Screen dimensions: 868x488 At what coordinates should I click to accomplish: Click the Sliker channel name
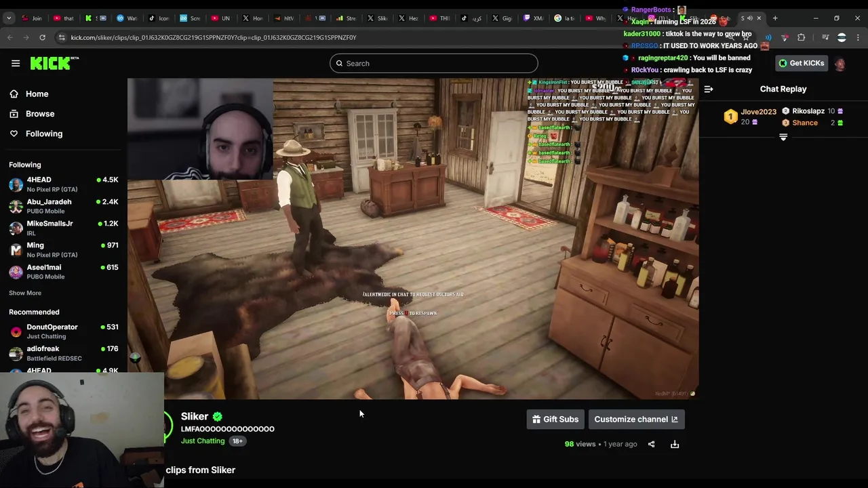click(x=195, y=417)
